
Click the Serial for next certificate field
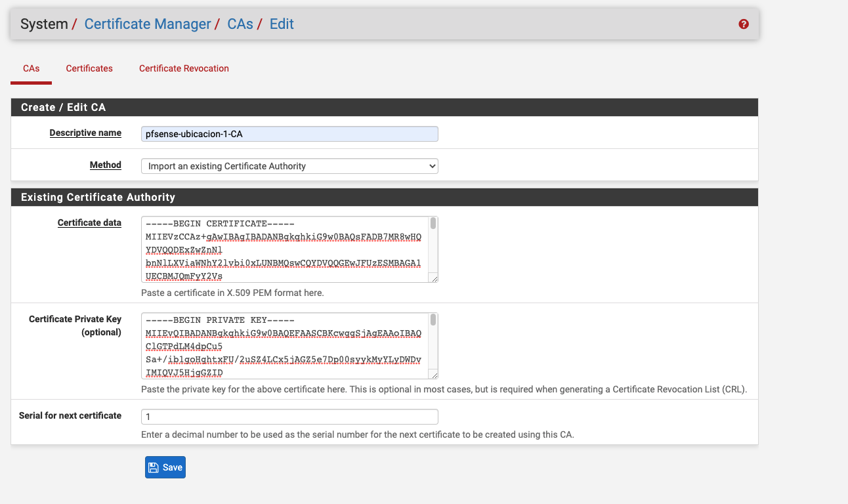289,417
